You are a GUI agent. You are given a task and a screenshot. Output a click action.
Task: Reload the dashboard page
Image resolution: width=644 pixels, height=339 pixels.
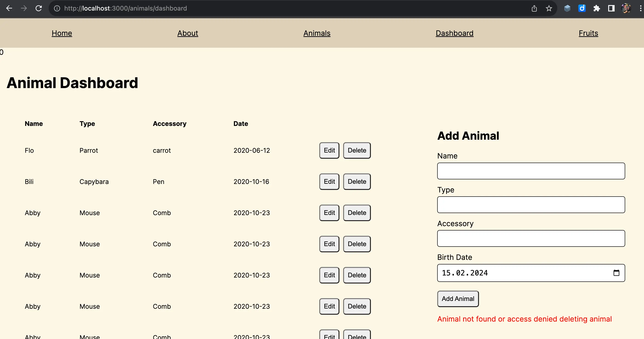click(x=39, y=8)
